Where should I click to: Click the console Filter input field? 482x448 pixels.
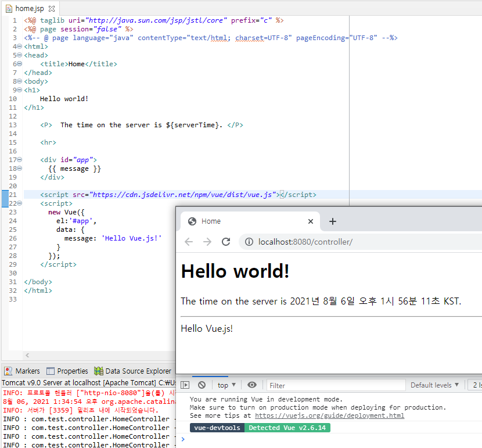336,385
